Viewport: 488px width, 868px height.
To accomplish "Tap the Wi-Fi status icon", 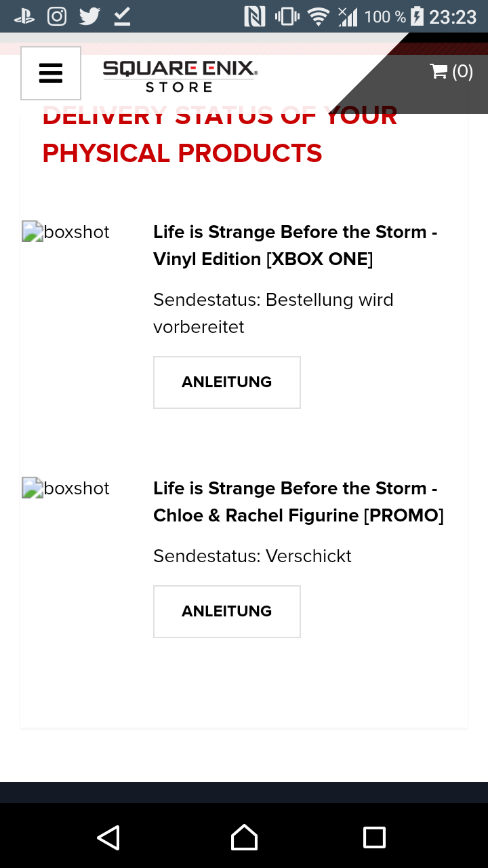I will coord(318,16).
